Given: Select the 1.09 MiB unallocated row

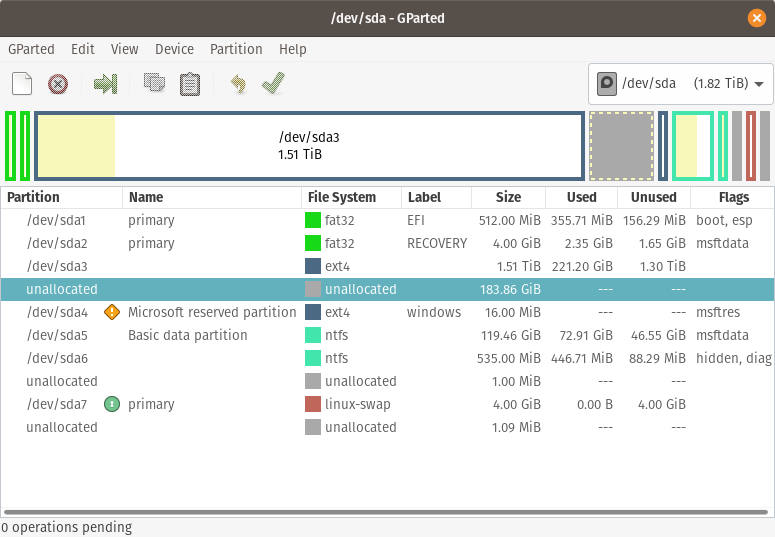Looking at the screenshot, I should [x=388, y=427].
